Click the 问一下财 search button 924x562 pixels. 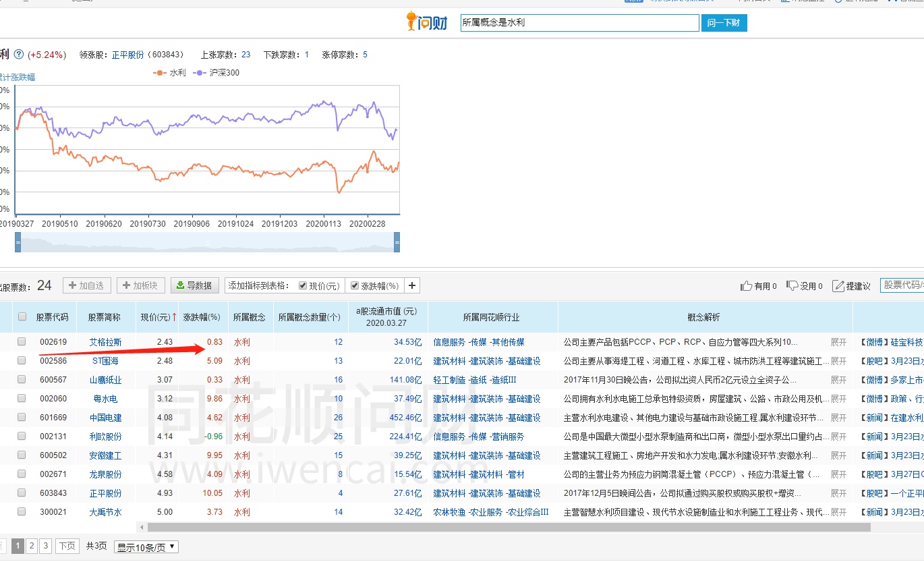tap(724, 22)
